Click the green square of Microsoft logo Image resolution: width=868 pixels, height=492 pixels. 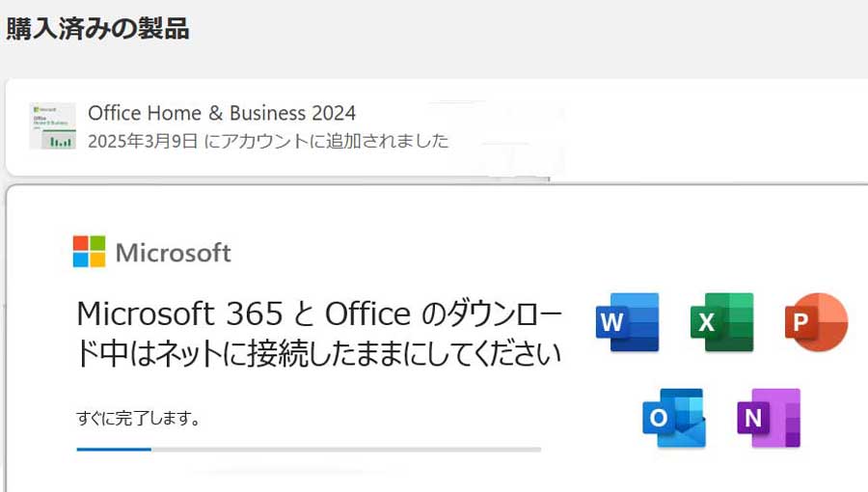pos(97,243)
